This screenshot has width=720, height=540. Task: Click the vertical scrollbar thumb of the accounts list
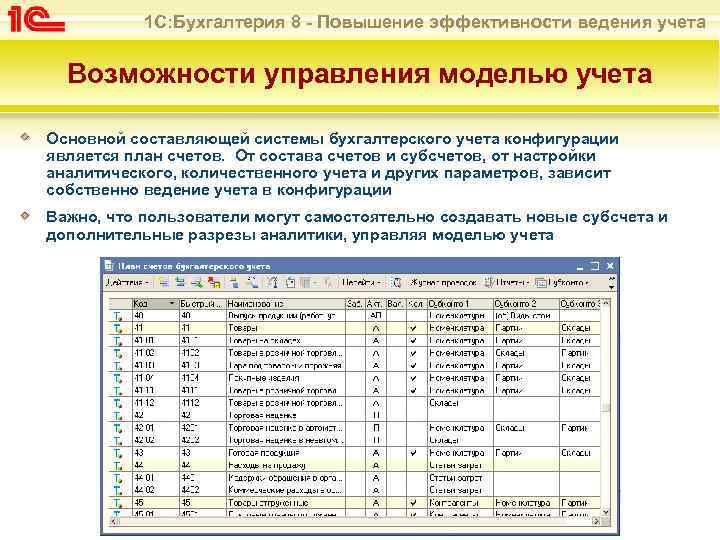coord(606,407)
